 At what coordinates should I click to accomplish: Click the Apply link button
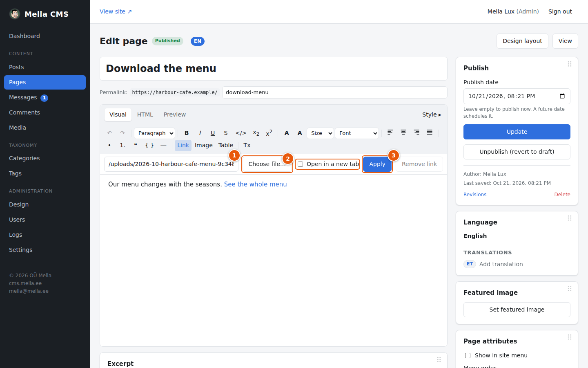(x=377, y=164)
